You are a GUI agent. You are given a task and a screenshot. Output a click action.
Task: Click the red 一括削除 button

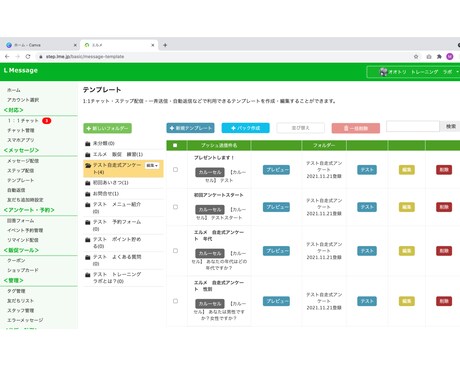pos(356,128)
